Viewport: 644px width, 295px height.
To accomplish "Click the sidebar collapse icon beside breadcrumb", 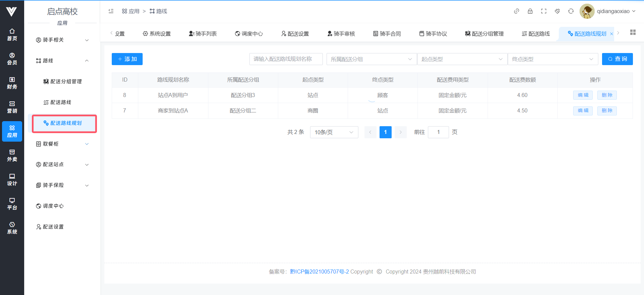I will [111, 11].
